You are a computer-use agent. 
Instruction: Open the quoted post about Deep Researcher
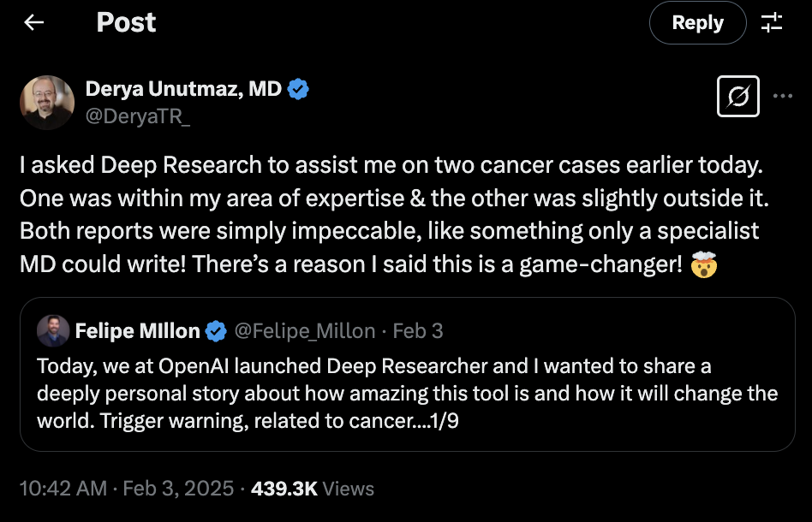(407, 394)
